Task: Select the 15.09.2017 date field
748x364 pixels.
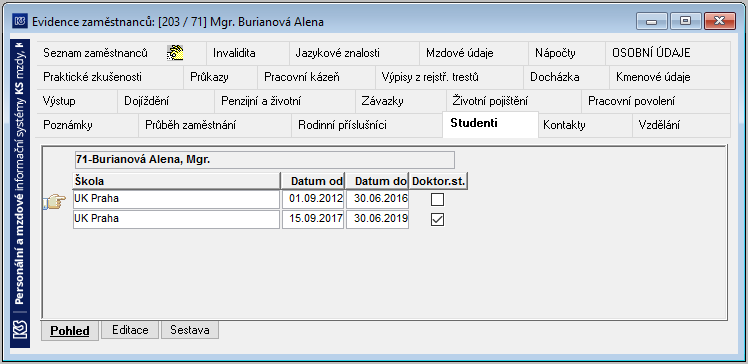Action: tap(313, 219)
